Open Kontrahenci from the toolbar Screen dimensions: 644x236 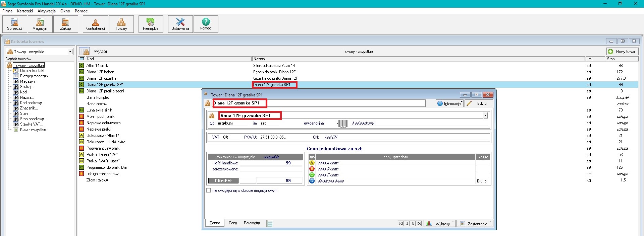tap(95, 24)
